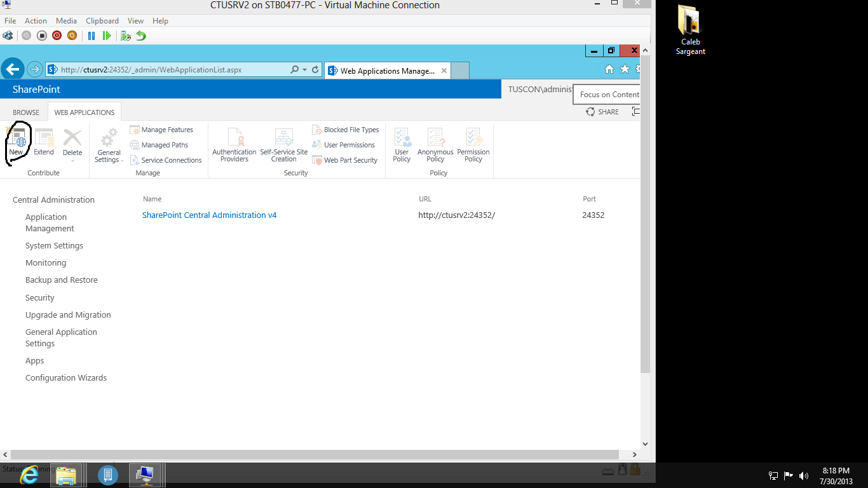Open browser Favorites star
The width and height of the screenshot is (868, 488).
625,69
